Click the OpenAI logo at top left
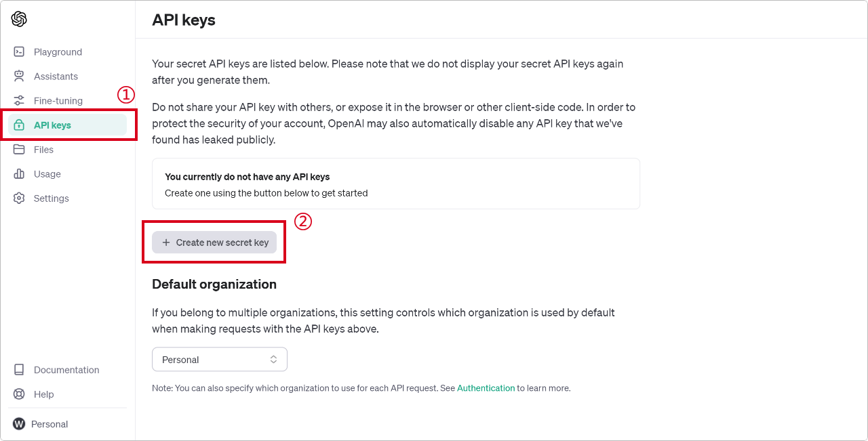The height and width of the screenshot is (441, 868). click(x=19, y=19)
